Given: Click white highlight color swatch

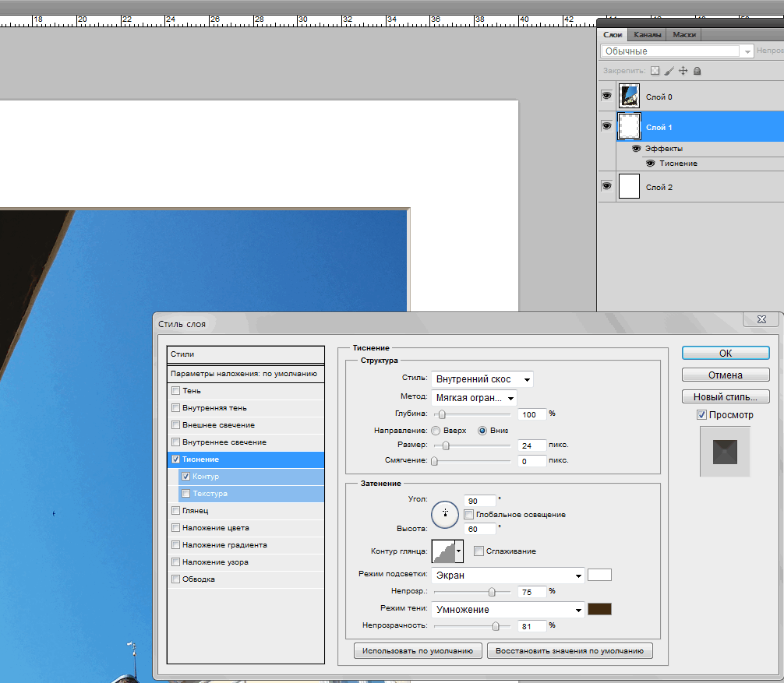Looking at the screenshot, I should (599, 575).
